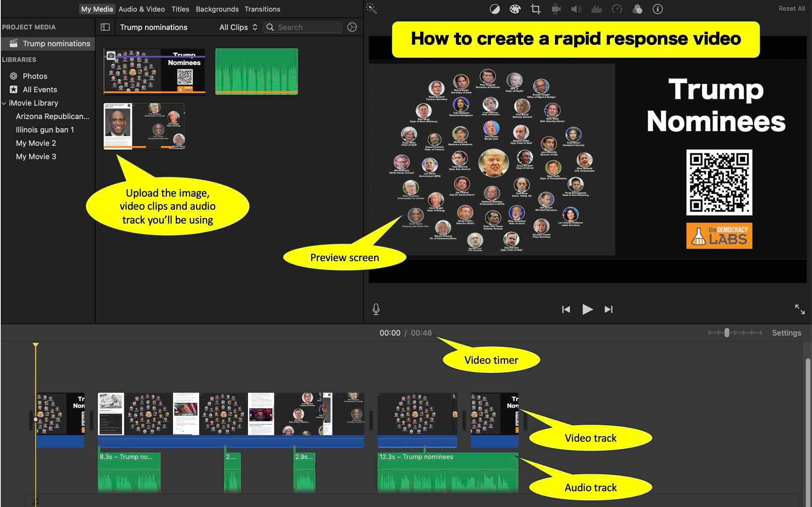Image resolution: width=812 pixels, height=507 pixels.
Task: Select My Movie 2 event
Action: point(36,143)
